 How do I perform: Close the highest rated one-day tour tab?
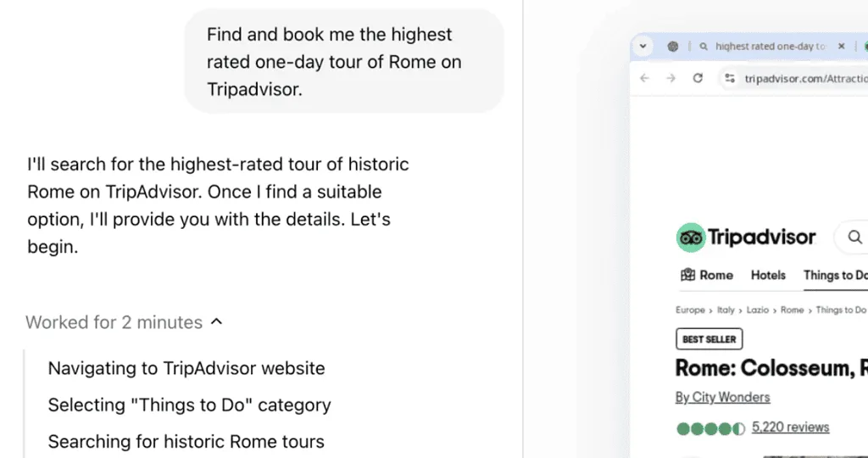coord(841,47)
